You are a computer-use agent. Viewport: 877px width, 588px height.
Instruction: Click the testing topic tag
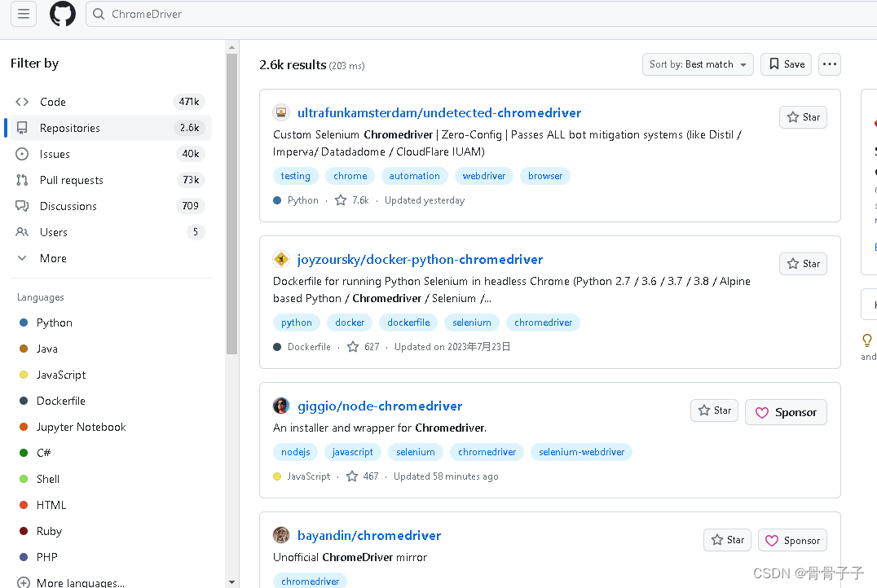(x=295, y=176)
